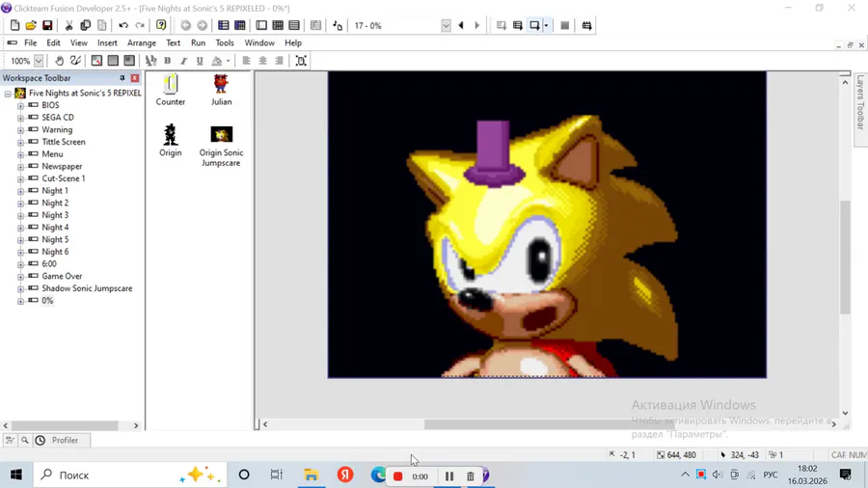
Task: Open the File menu
Action: [31, 42]
